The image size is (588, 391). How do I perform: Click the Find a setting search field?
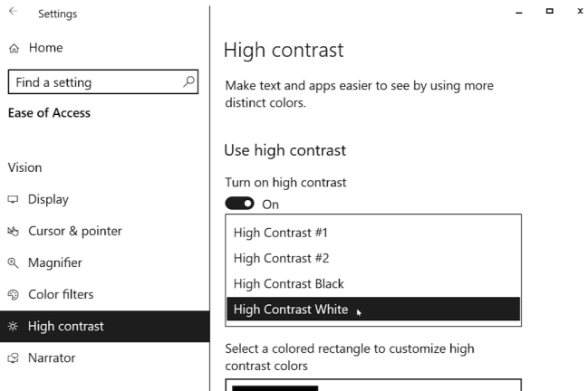point(103,81)
